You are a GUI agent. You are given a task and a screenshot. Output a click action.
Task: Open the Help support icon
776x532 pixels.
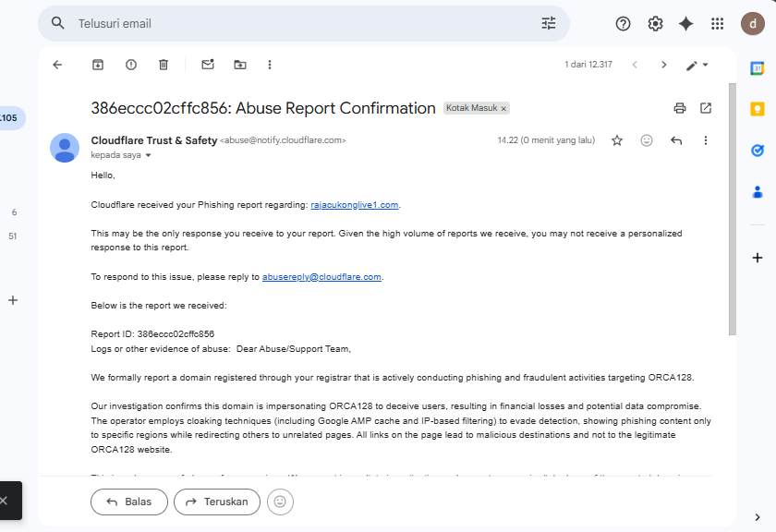623,24
